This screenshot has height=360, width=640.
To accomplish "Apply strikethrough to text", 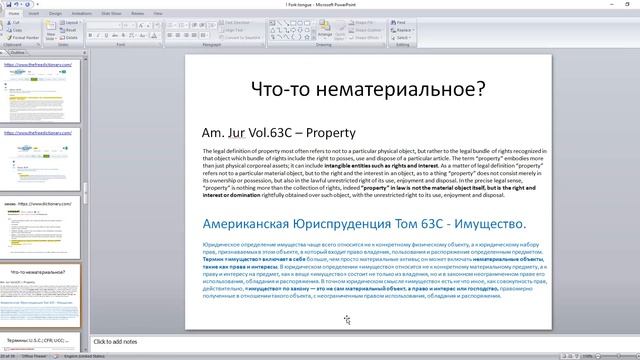I will [x=115, y=36].
